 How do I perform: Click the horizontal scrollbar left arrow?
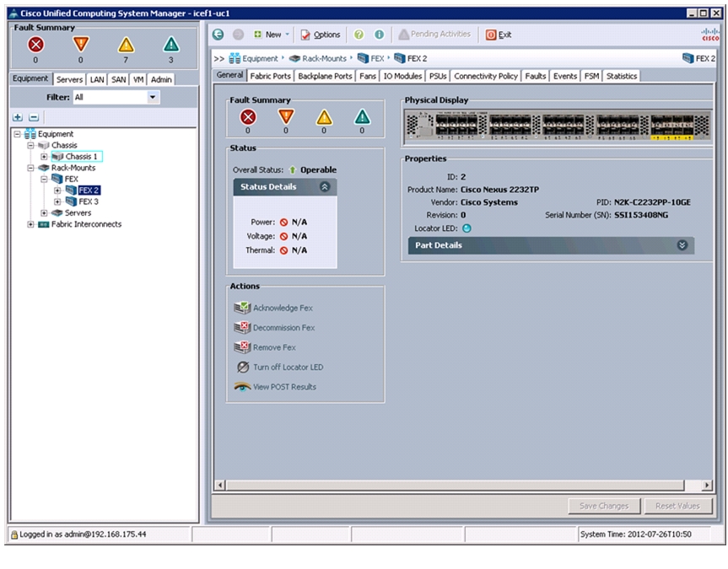tap(220, 485)
